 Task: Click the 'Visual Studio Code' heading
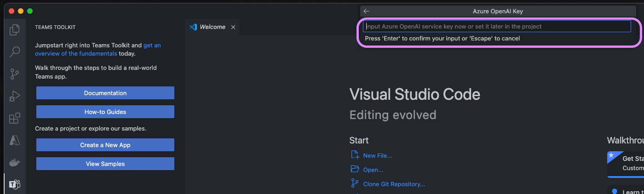tap(415, 94)
